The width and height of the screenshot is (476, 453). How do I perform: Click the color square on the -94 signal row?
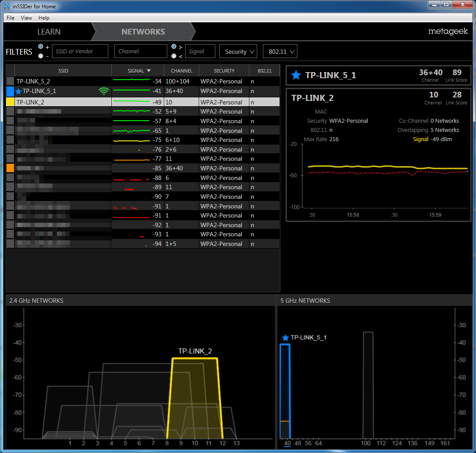pyautogui.click(x=10, y=244)
